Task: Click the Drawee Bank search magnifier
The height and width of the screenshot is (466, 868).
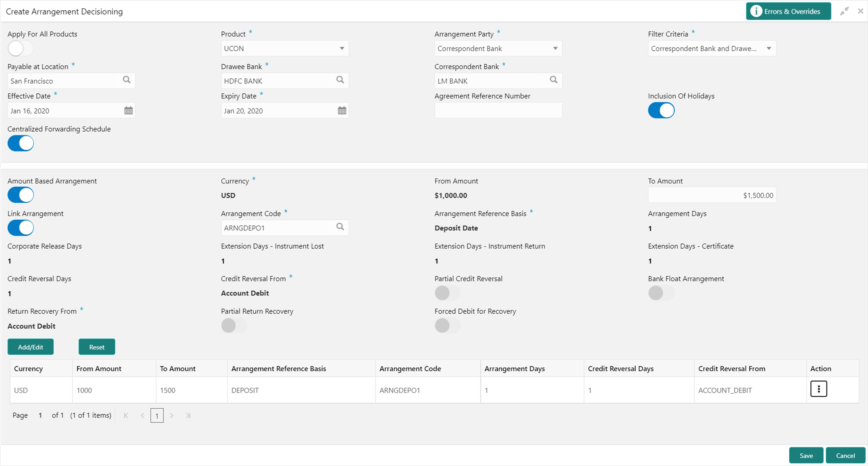Action: [x=340, y=80]
